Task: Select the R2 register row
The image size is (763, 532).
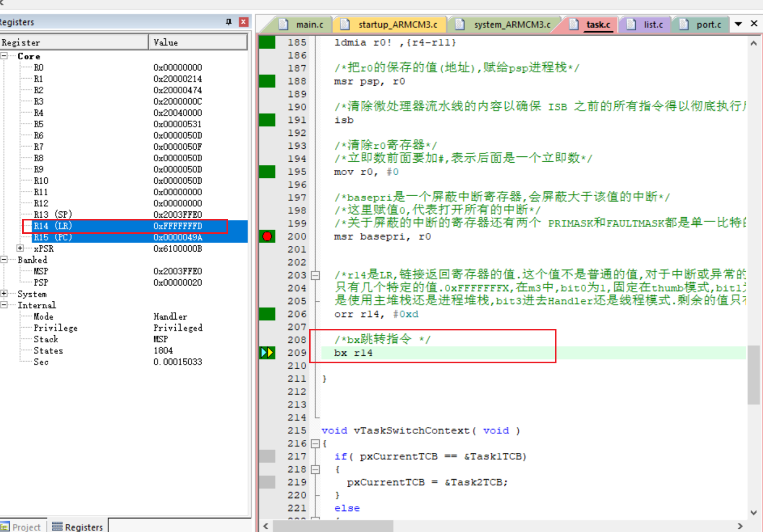Action: [123, 90]
